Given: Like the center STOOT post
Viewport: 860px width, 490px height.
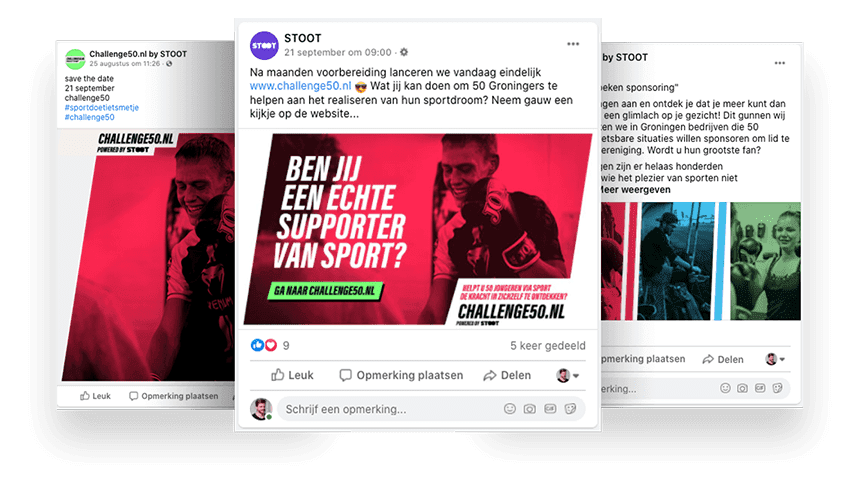Looking at the screenshot, I should point(292,375).
